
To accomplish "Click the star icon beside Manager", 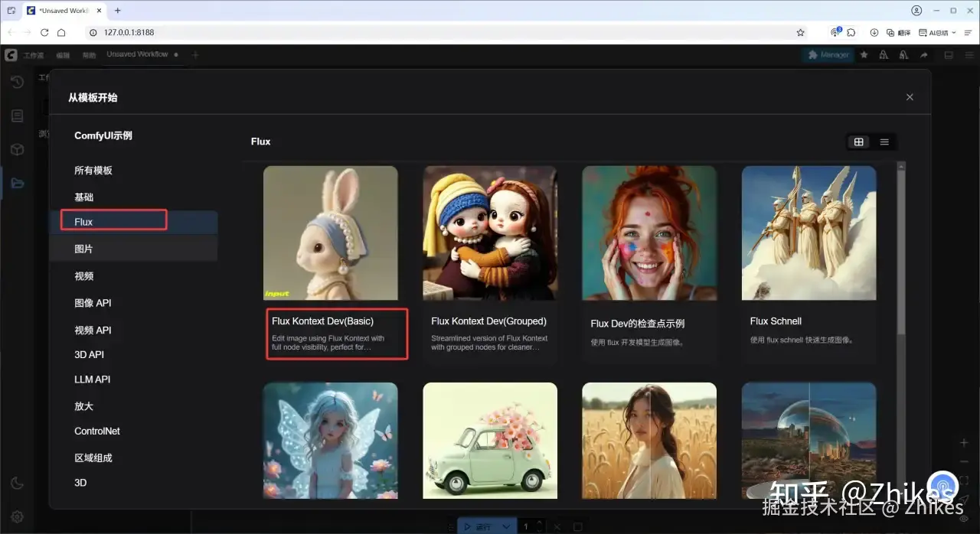I will coord(864,55).
